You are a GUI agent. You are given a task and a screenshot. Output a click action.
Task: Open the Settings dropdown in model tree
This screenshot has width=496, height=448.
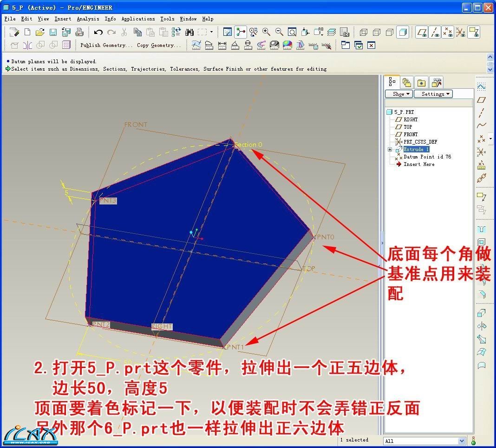coord(433,94)
